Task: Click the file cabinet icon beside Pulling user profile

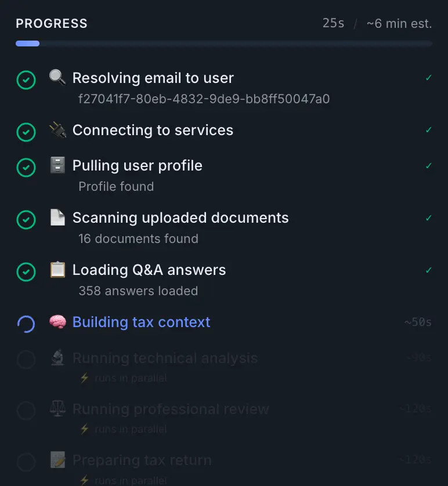Action: click(57, 165)
